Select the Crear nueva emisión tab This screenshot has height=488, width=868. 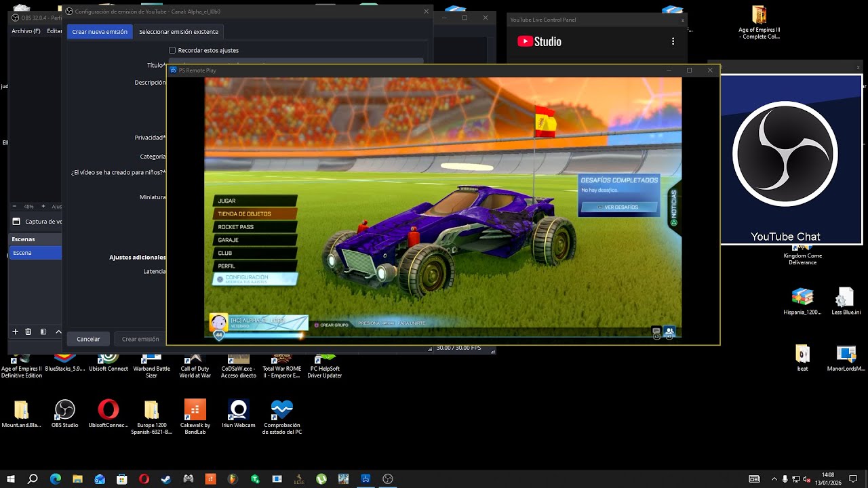(x=100, y=32)
